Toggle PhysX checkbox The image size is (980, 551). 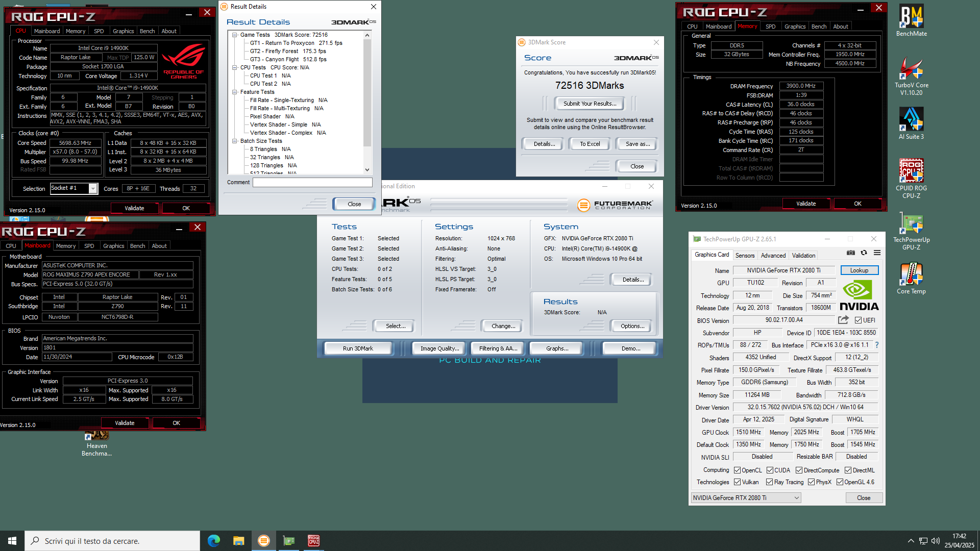pyautogui.click(x=811, y=482)
